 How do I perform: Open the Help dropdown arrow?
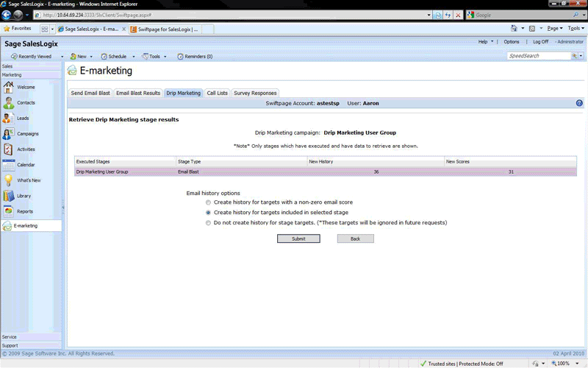click(x=492, y=42)
